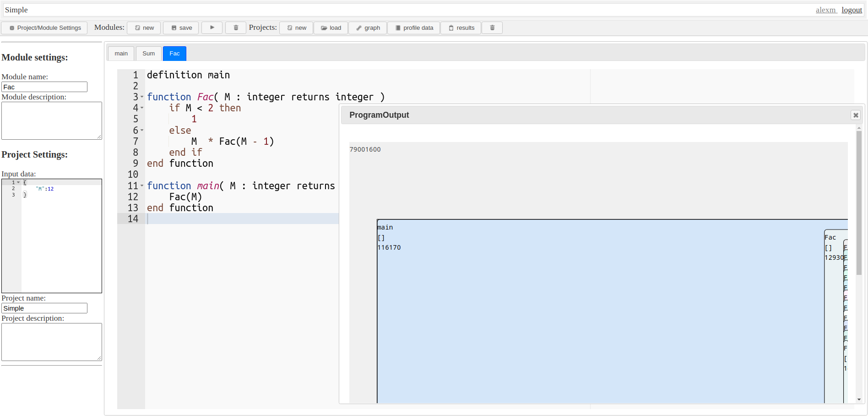Click the "M":12 input data line

point(45,189)
